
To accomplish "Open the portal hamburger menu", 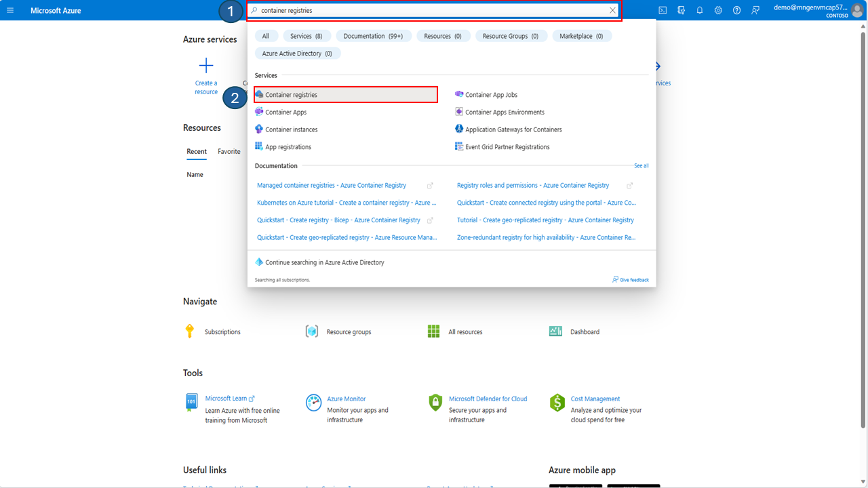I will click(10, 10).
